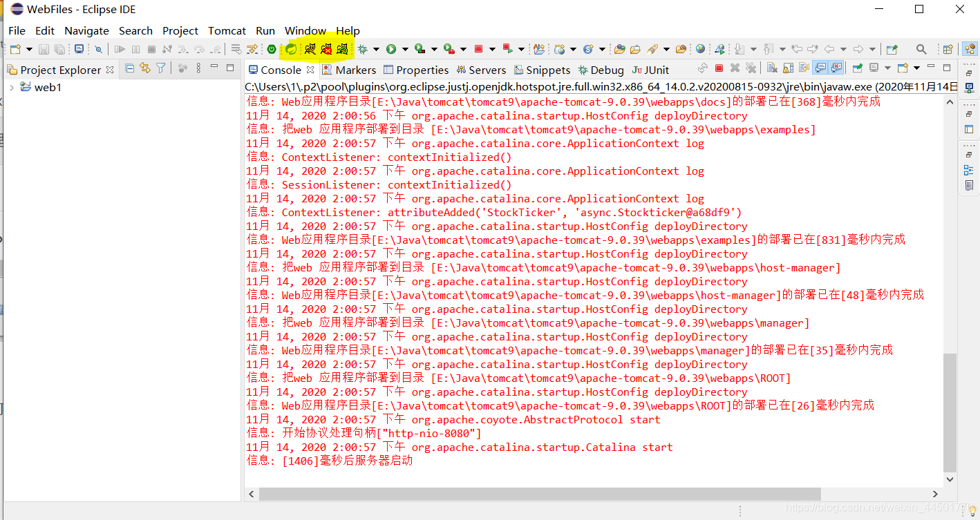The image size is (980, 520).
Task: Click the green Spring leaf toolbar icon
Action: [x=291, y=49]
